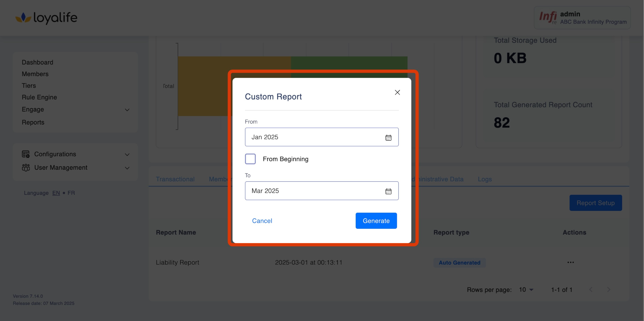Click Cancel in the dialog
Viewport: 644px width, 321px height.
click(x=262, y=221)
